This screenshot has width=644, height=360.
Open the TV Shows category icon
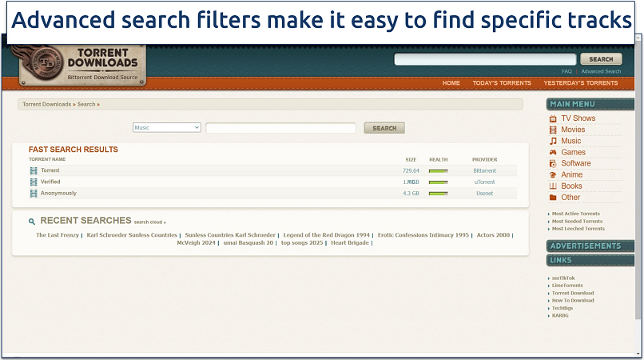[x=553, y=118]
